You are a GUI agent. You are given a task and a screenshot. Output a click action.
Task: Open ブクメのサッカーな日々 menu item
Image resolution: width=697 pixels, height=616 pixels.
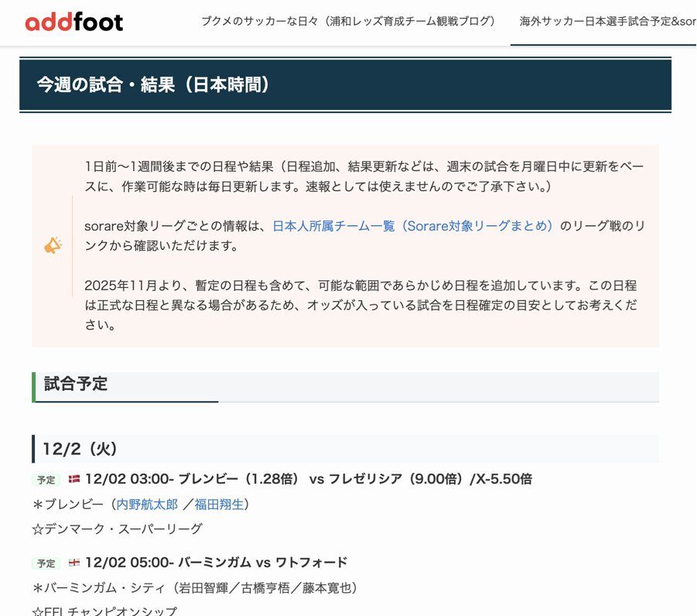tap(348, 22)
